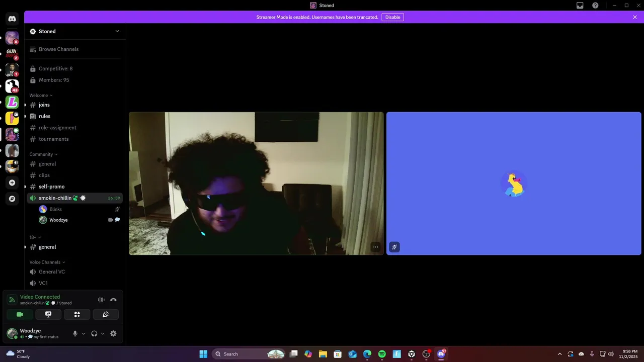Screen dimensions: 644x362
Task: Select Blinks in the voice channel list
Action: click(79, 209)
